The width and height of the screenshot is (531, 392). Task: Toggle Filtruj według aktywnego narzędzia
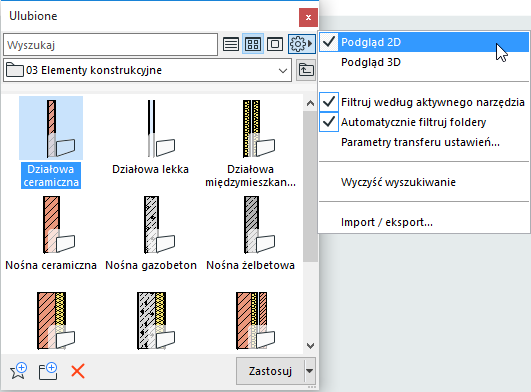point(424,102)
